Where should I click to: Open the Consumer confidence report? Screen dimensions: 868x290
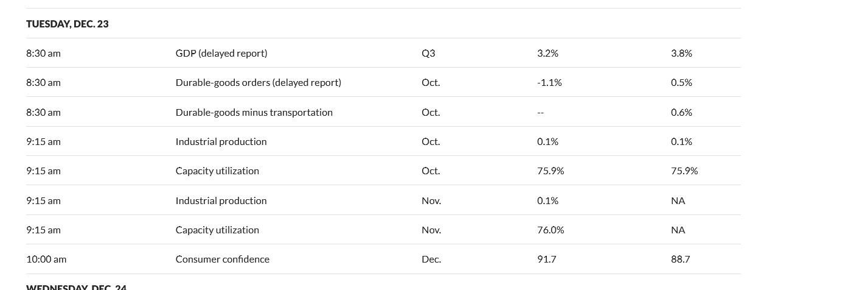(x=222, y=259)
